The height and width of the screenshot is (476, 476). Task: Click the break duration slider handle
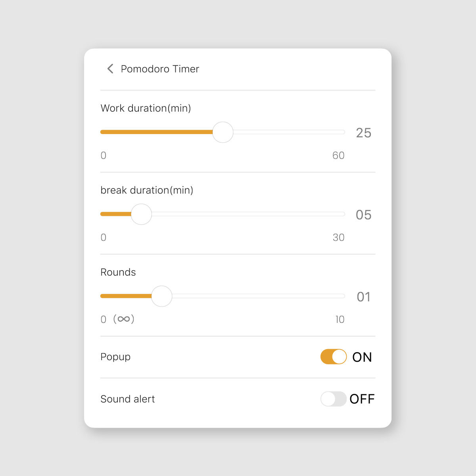(x=141, y=214)
